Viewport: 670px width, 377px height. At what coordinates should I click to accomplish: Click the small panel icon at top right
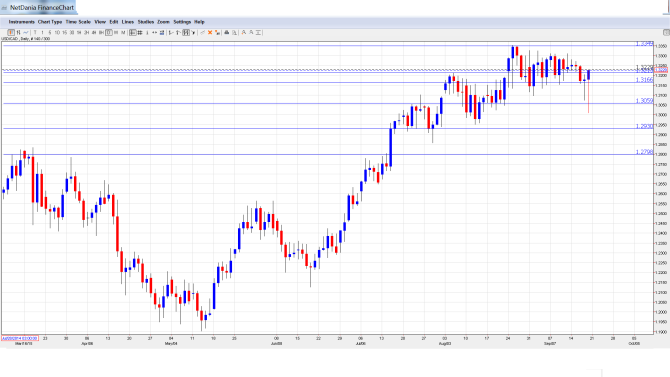pyautogui.click(x=666, y=32)
